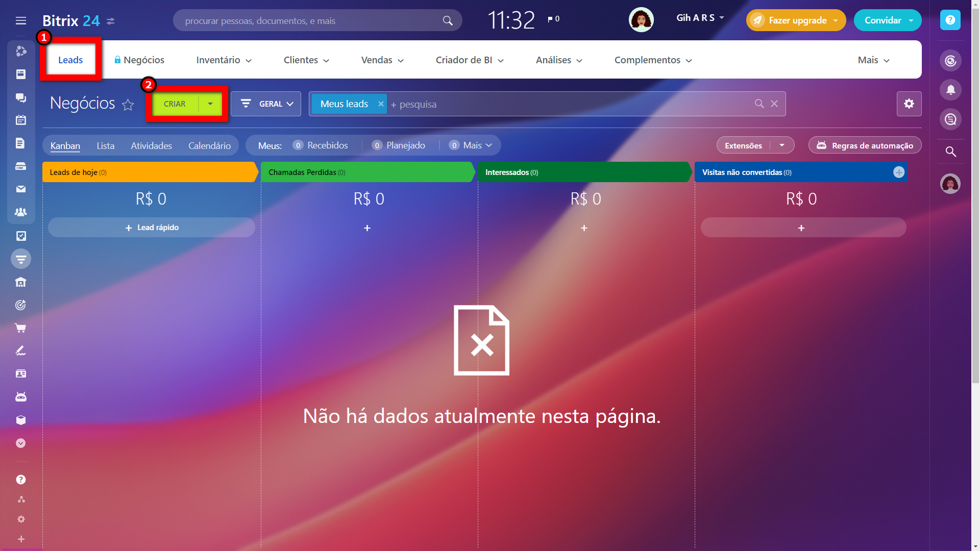980x551 pixels.
Task: Click the settings gear beside search filter
Action: click(909, 104)
